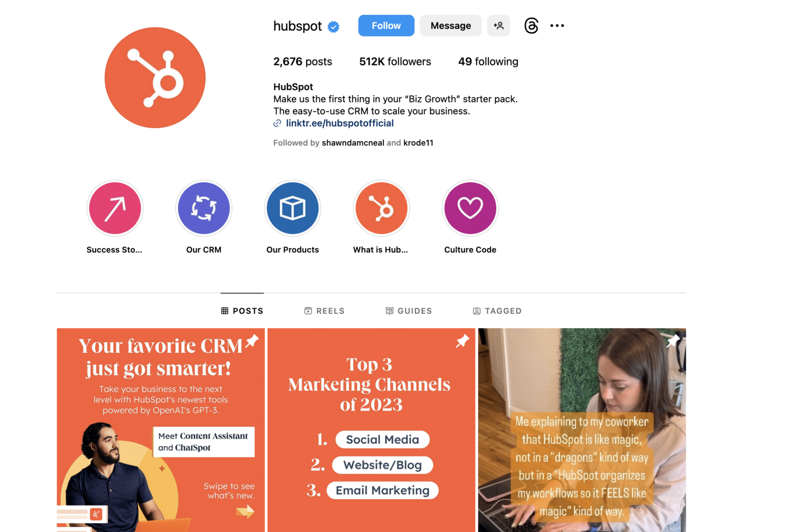Image resolution: width=788 pixels, height=532 pixels.
Task: Open the three-dot options menu
Action: coord(557,26)
